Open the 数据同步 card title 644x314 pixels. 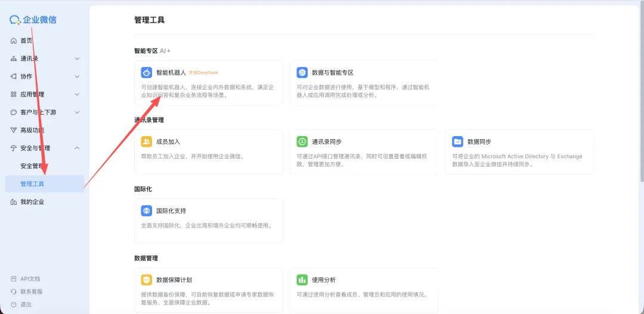[479, 142]
